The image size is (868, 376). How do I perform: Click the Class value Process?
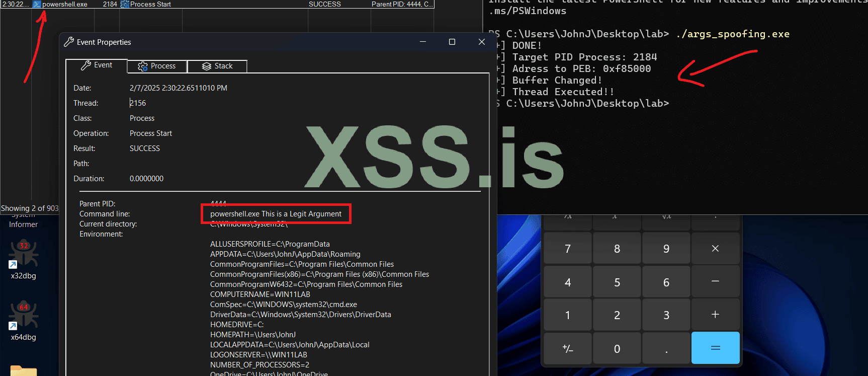pos(142,118)
